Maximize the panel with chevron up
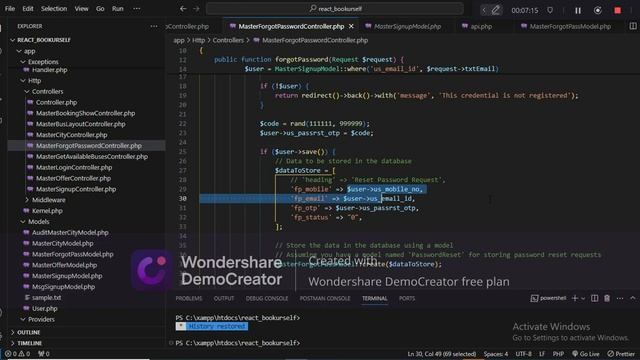 coord(633,298)
